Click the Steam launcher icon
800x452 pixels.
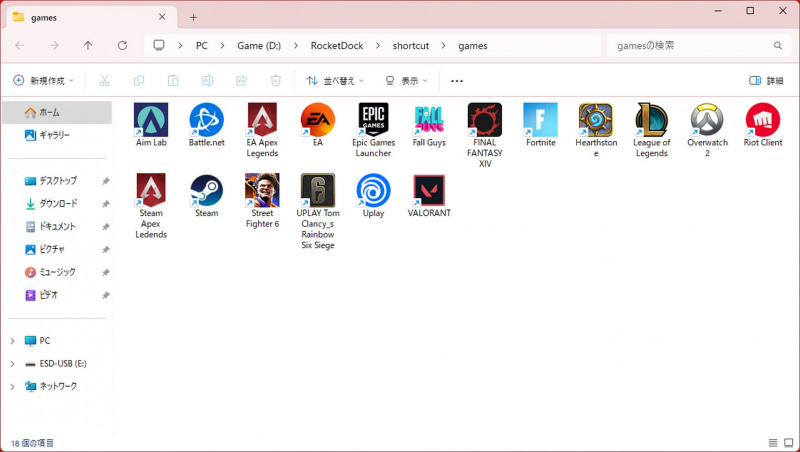tap(207, 190)
